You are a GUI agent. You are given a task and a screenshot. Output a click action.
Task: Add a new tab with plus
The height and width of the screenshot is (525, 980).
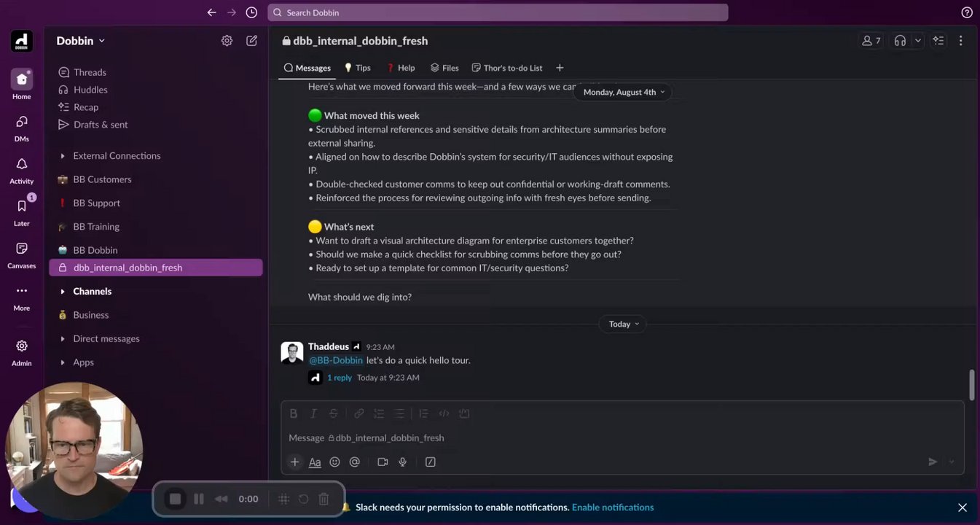pos(560,68)
